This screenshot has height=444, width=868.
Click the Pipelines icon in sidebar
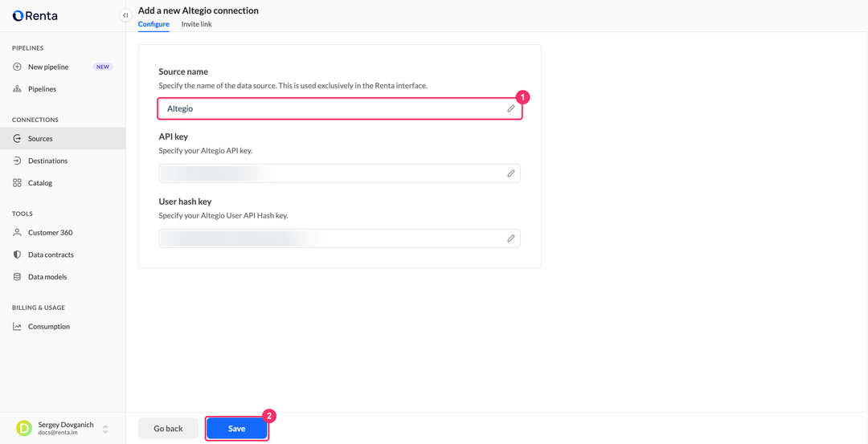17,89
